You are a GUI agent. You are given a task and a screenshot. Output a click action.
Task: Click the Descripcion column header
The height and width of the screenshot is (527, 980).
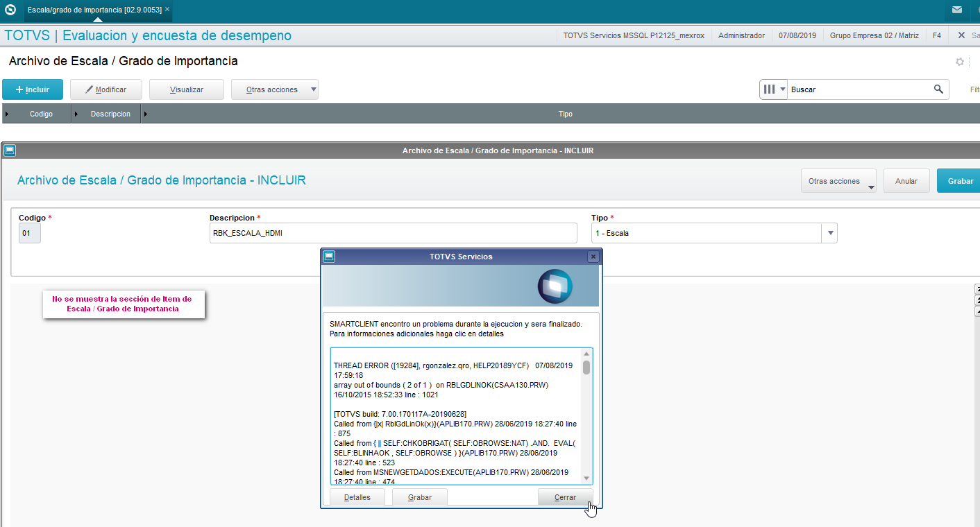click(x=110, y=114)
